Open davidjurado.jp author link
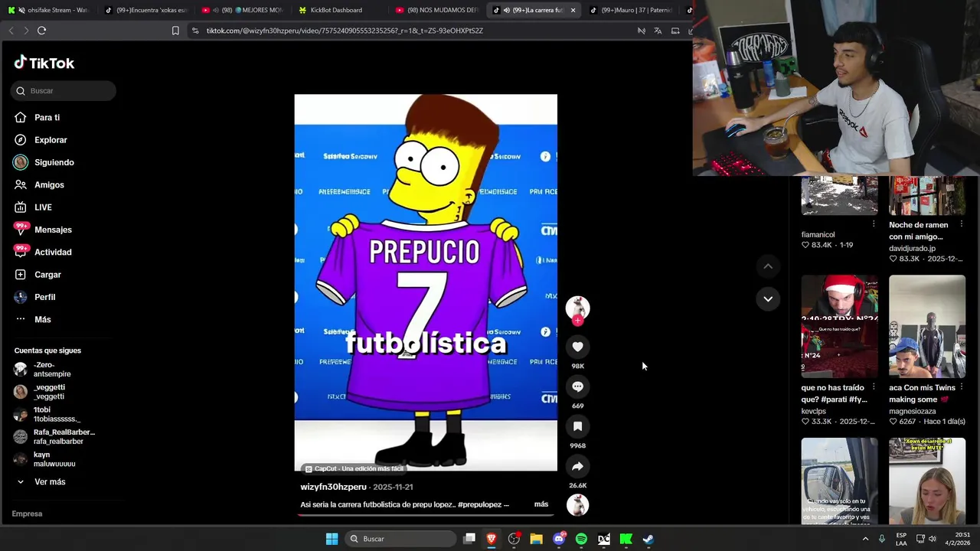Viewport: 980px width, 551px height. pyautogui.click(x=912, y=248)
